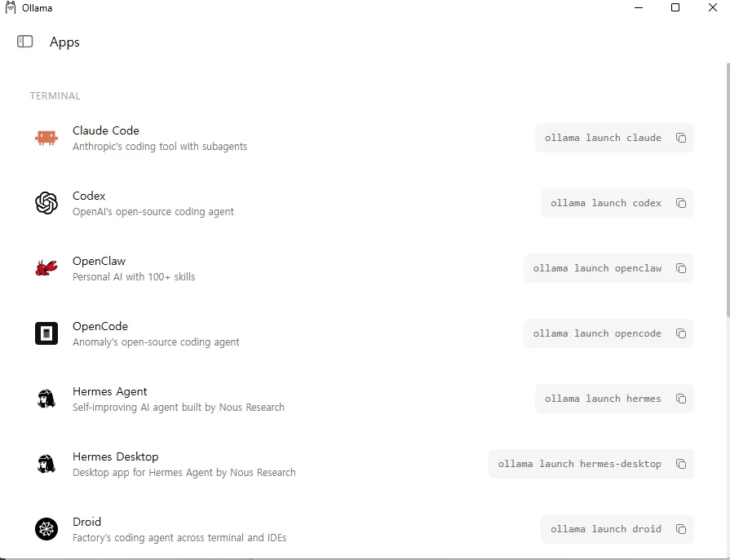Open the OpenClaw entry title

coord(100,261)
